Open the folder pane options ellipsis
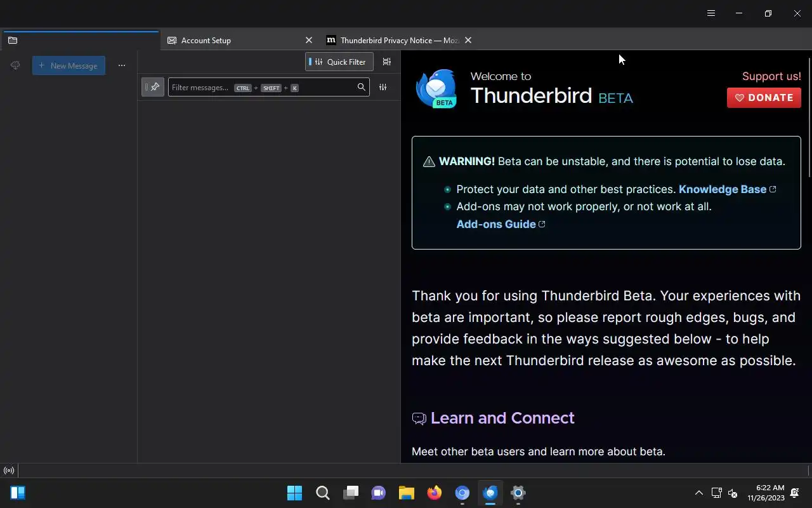 click(x=122, y=65)
